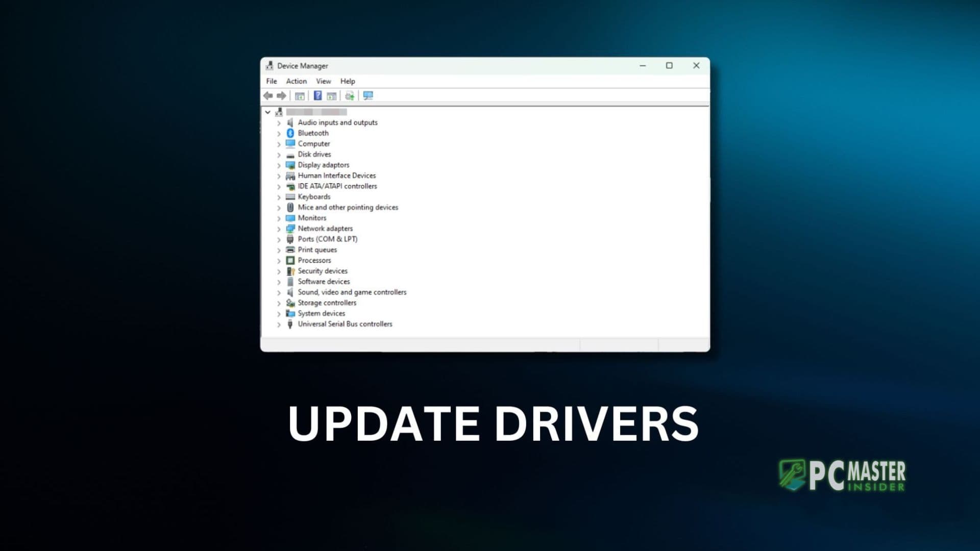Select the Scan for hardware changes icon
The height and width of the screenshot is (551, 980).
350,96
